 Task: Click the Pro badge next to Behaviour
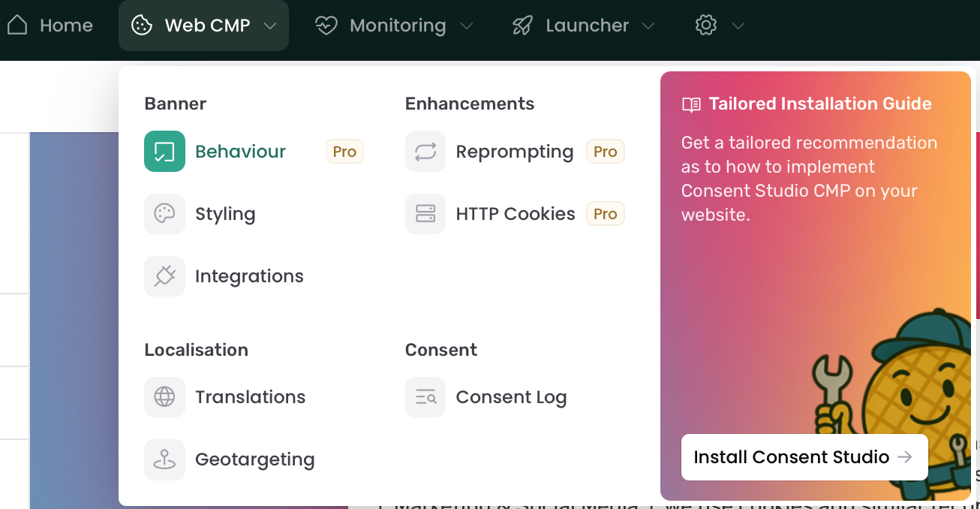(x=344, y=152)
